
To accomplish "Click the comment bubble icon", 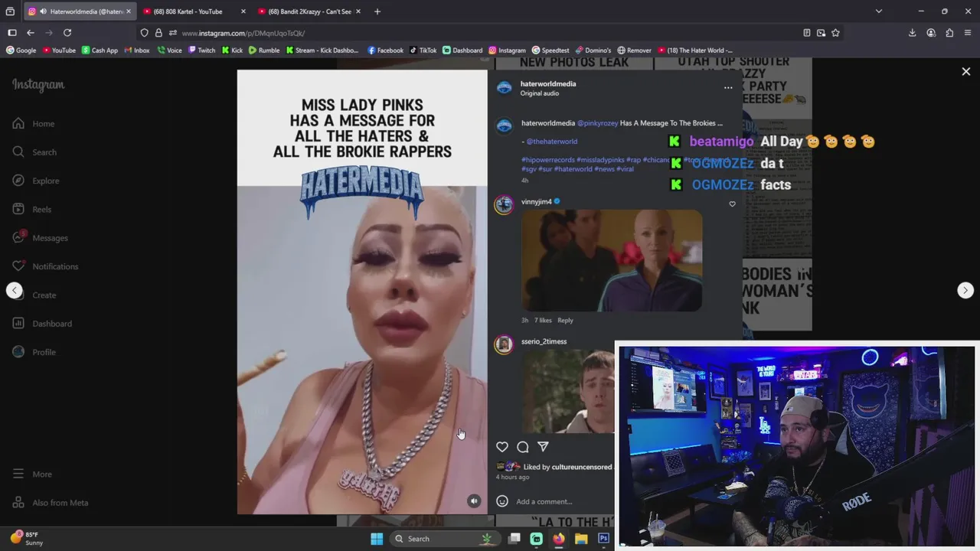I will click(523, 447).
